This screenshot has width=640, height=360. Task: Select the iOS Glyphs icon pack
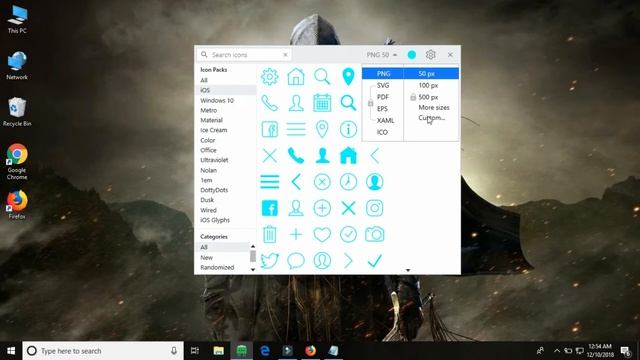[x=215, y=220]
